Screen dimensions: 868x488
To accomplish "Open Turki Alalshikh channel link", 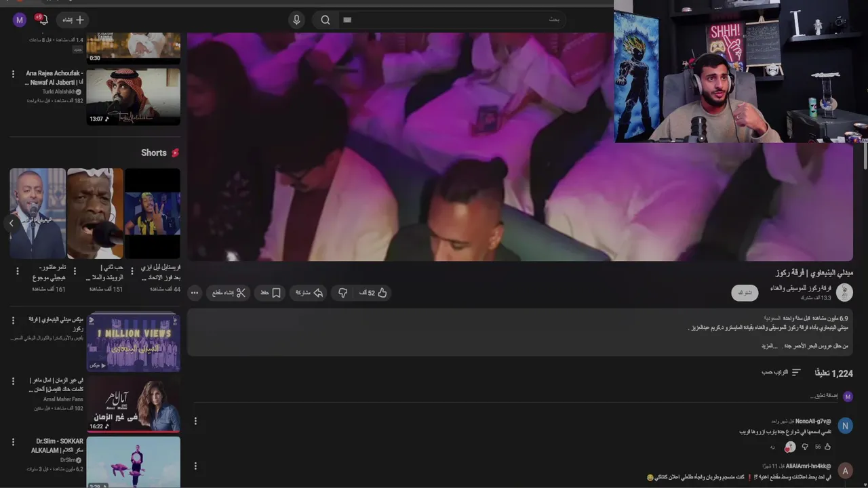I will [x=62, y=91].
